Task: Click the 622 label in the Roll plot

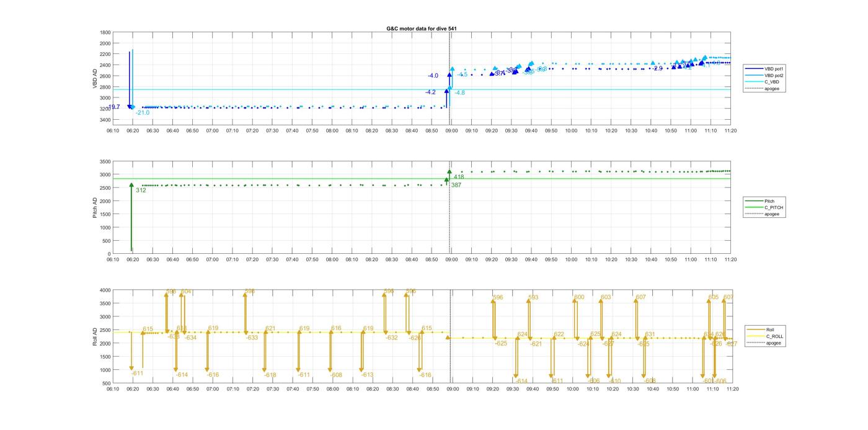Action: click(559, 334)
